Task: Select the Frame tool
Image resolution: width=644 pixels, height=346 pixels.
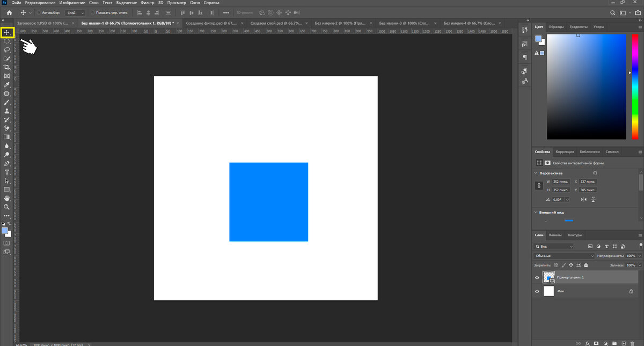Action: (x=7, y=76)
